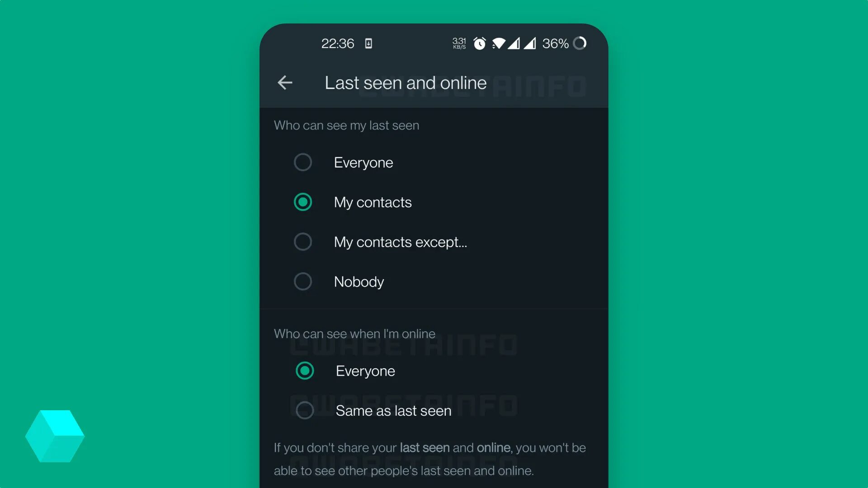Viewport: 868px width, 488px height.
Task: Enable 'My contacts except...' option
Action: click(302, 241)
